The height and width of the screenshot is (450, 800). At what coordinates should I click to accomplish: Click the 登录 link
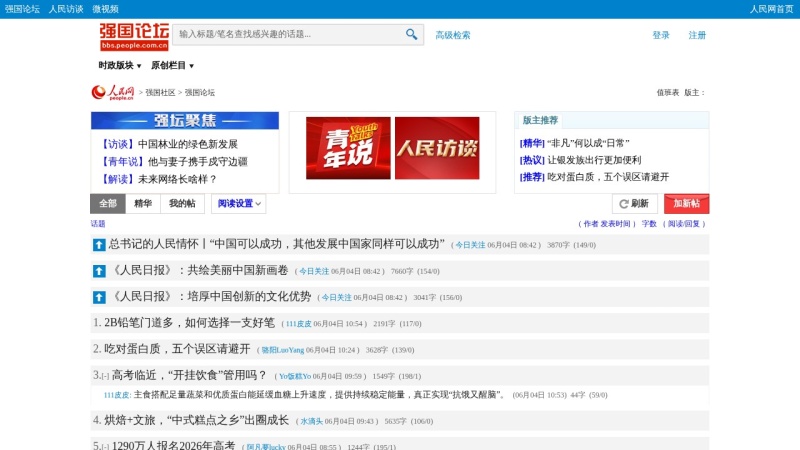(x=661, y=35)
